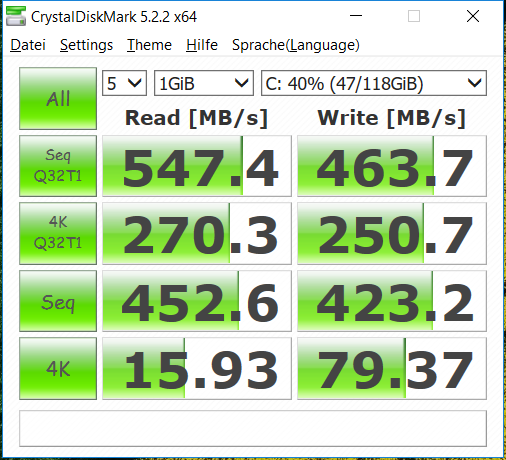Select the 79.37 4K write result
The width and height of the screenshot is (506, 460).
392,368
